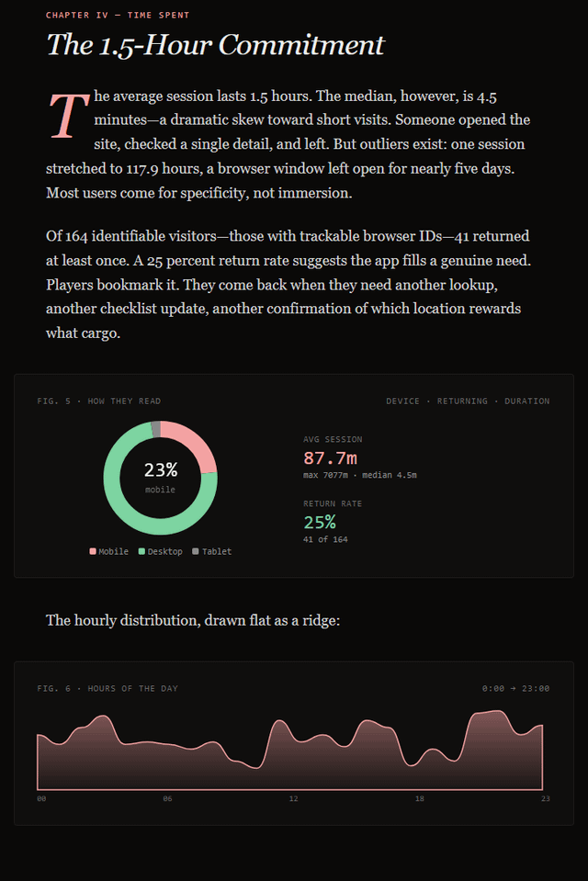The width and height of the screenshot is (588, 881).
Task: Click the 87.7m average session value
Action: point(330,457)
